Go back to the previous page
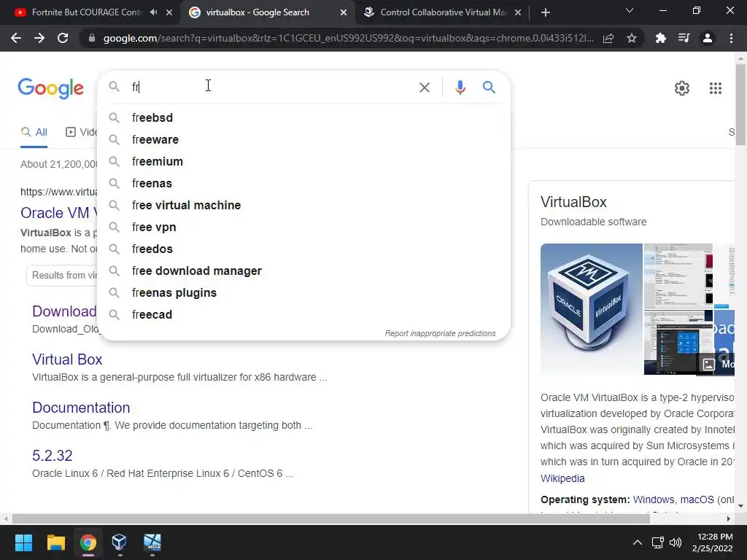Image resolution: width=747 pixels, height=560 pixels. [16, 38]
